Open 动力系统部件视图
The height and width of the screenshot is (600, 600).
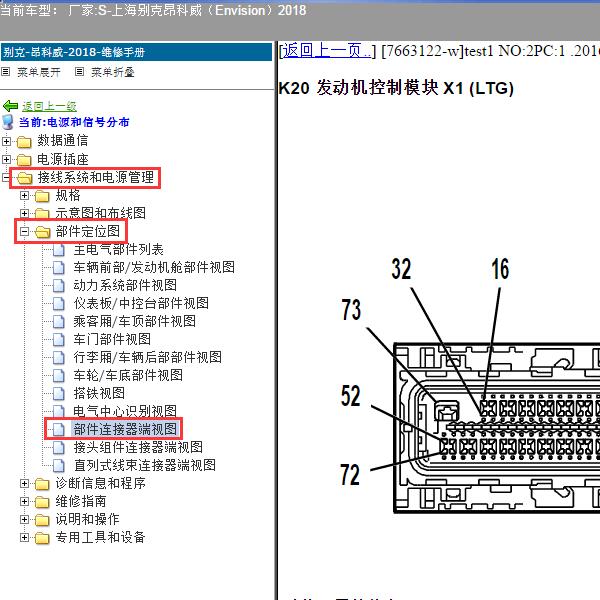click(125, 285)
